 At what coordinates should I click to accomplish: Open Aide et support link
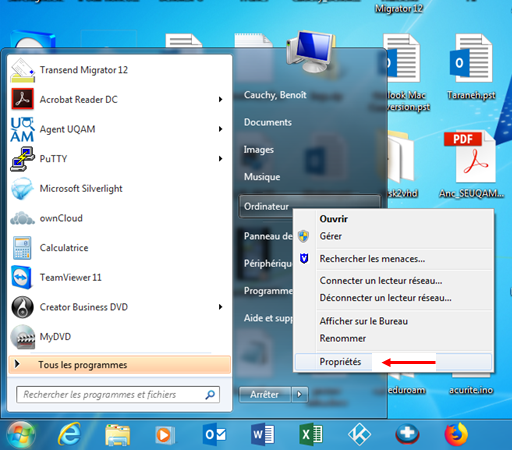click(x=268, y=318)
